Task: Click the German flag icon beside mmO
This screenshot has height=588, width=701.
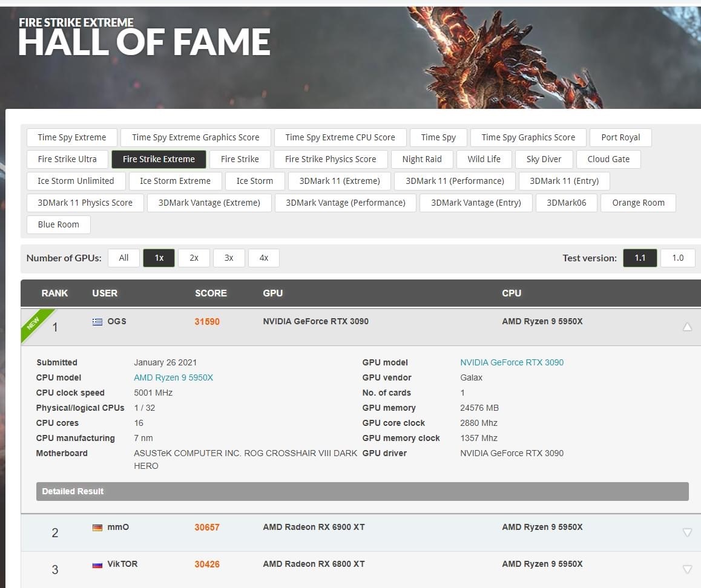Action: pos(97,528)
